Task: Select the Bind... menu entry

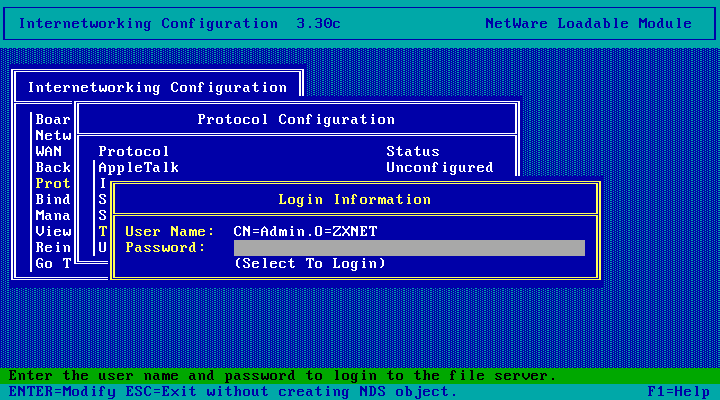Action: [53, 200]
